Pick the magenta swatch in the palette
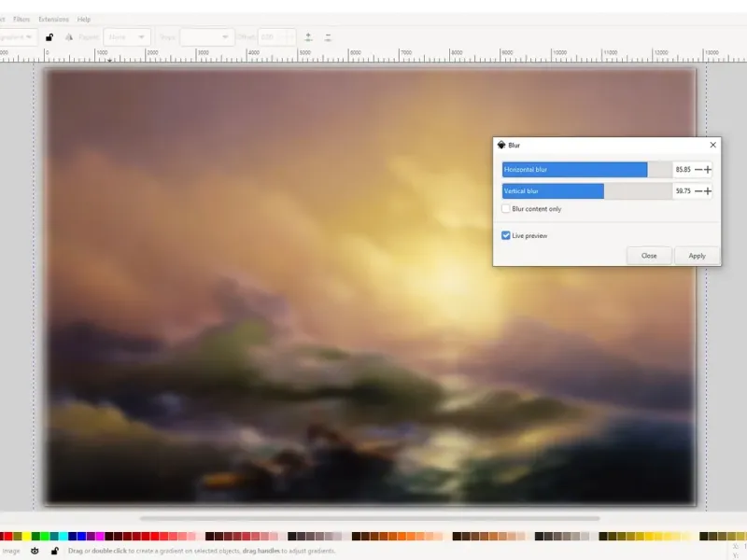The width and height of the screenshot is (747, 560). pos(100,536)
